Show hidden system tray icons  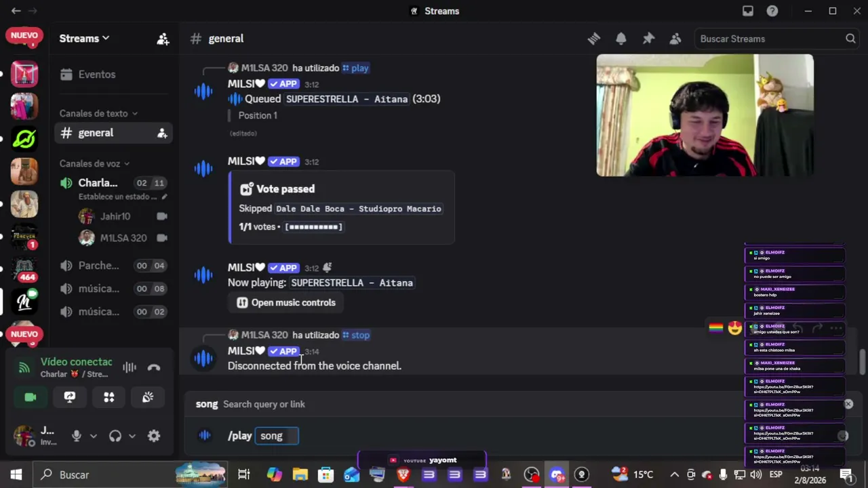[x=675, y=474]
